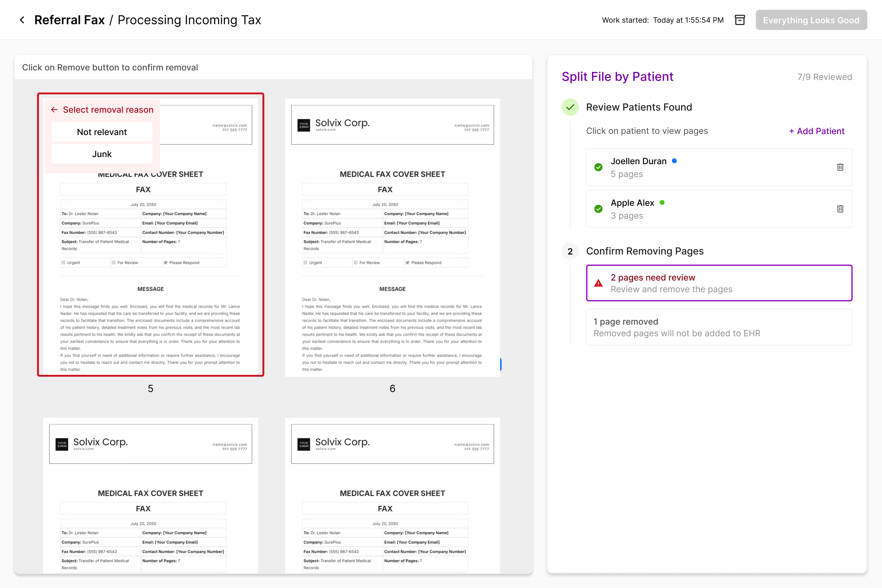Viewport: 882px width, 588px height.
Task: Open the 2 pages need review card
Action: click(719, 283)
